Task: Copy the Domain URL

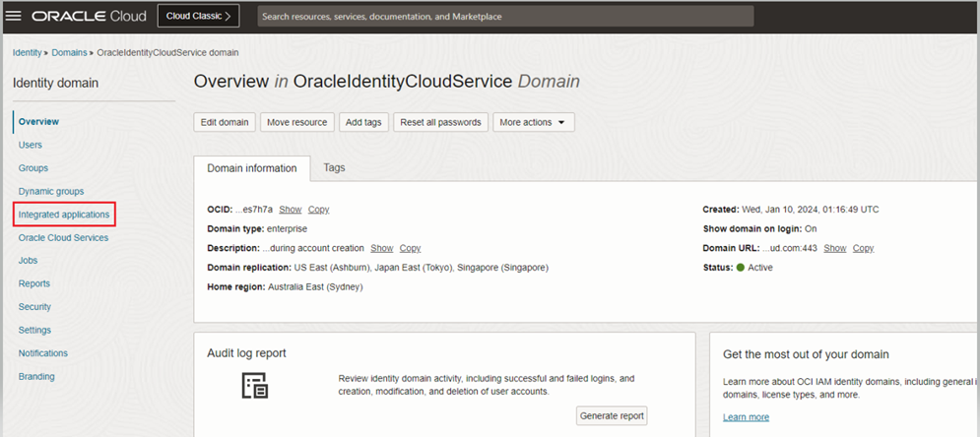Action: tap(863, 248)
